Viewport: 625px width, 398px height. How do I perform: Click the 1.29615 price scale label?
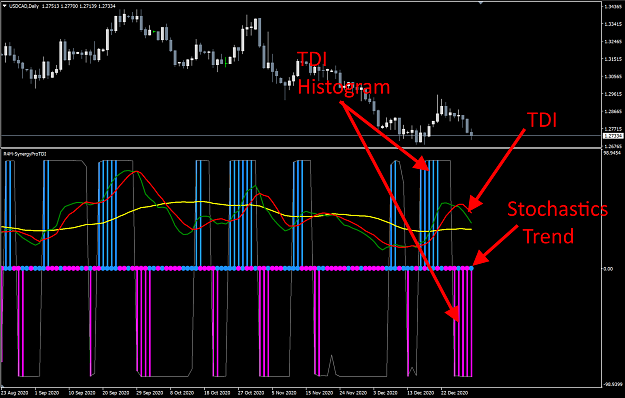(613, 94)
